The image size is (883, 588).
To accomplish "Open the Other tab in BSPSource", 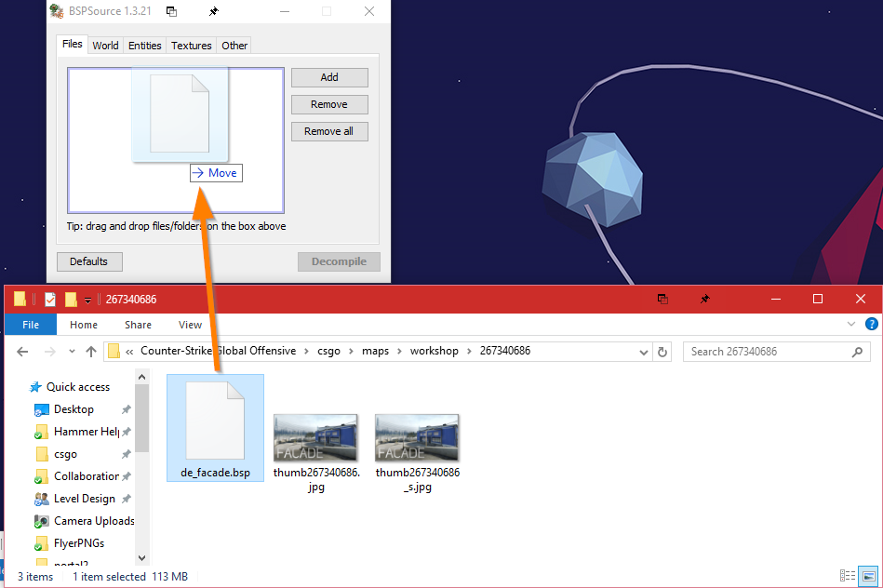I will click(234, 45).
